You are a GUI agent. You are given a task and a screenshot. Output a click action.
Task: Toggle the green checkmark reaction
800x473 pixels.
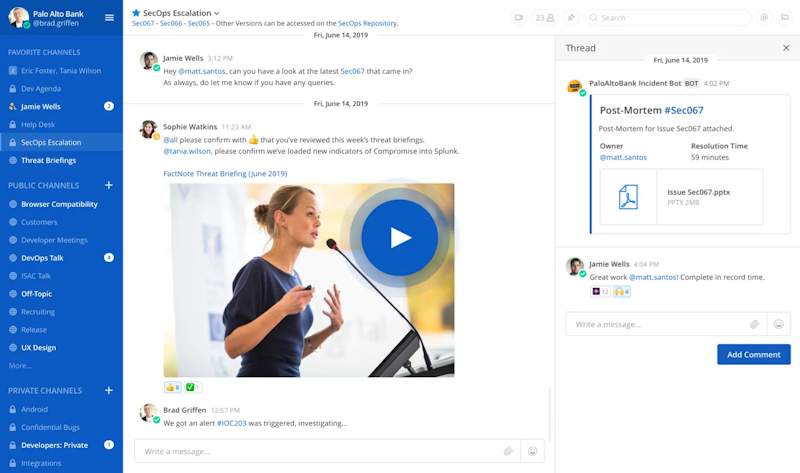(x=193, y=387)
